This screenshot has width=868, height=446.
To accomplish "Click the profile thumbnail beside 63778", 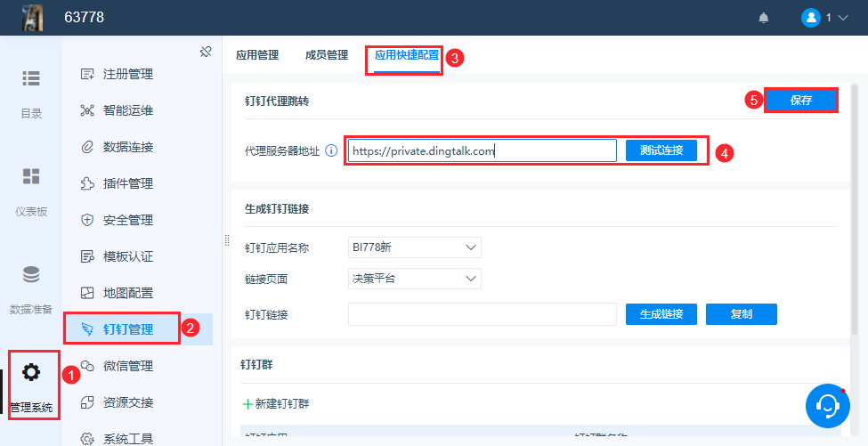I will [x=33, y=18].
